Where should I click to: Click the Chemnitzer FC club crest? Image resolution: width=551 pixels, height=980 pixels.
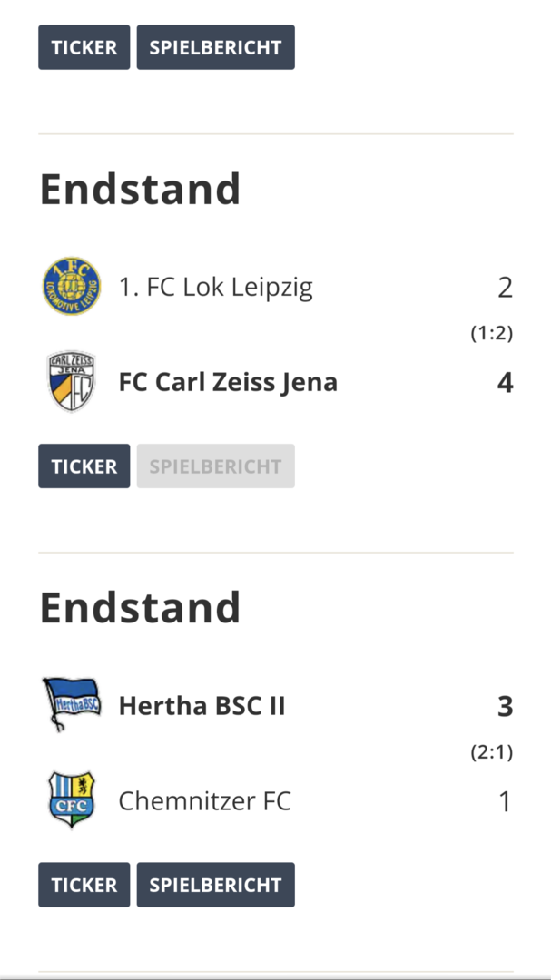click(72, 800)
